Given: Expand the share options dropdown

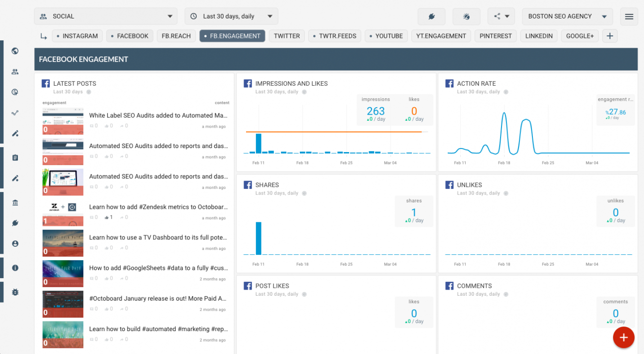Looking at the screenshot, I should (x=501, y=16).
